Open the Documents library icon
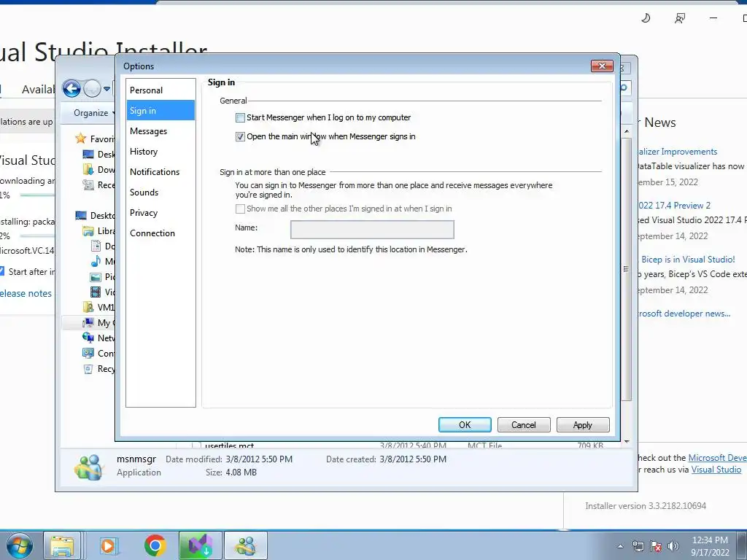 96,246
